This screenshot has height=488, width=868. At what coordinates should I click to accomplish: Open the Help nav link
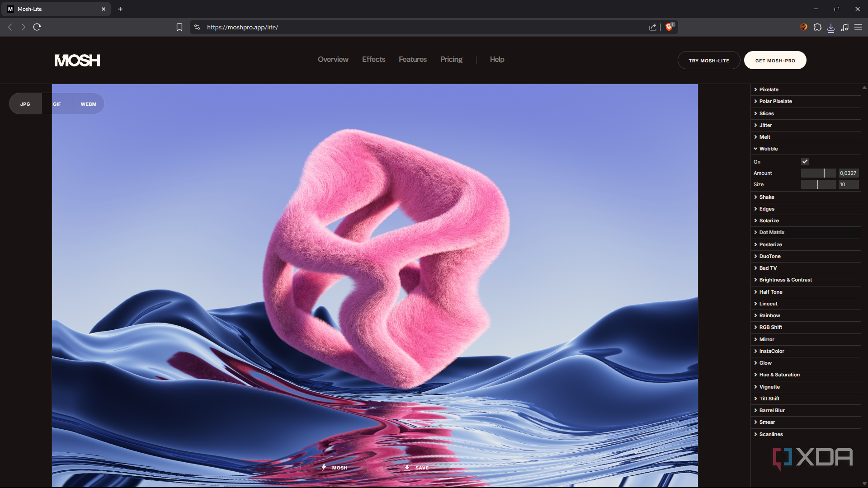[497, 59]
